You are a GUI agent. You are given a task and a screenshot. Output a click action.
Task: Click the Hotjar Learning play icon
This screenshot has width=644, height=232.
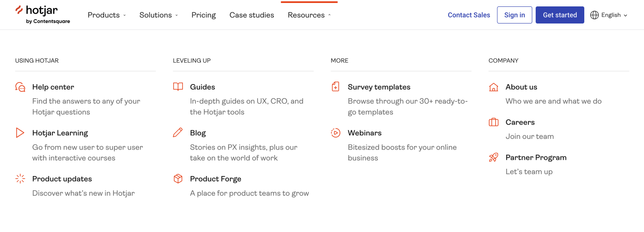click(20, 133)
